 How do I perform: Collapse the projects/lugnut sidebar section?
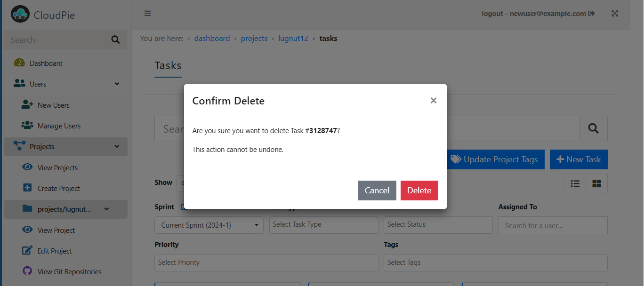(x=107, y=209)
